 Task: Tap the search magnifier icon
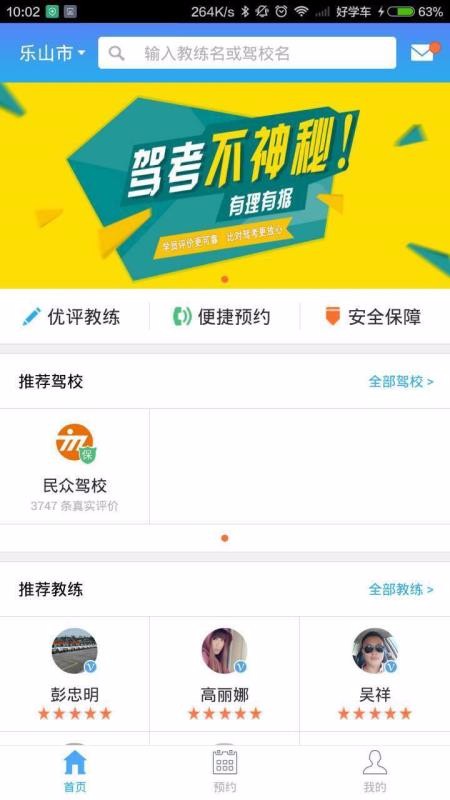pos(116,53)
